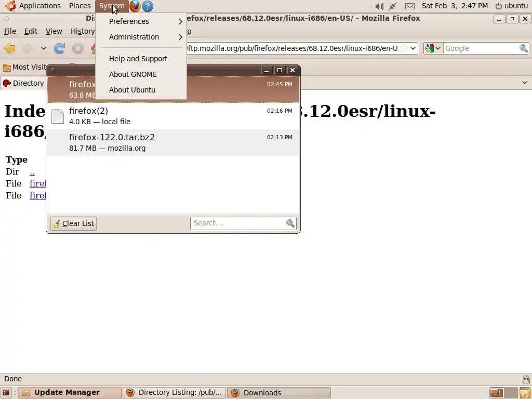Expand the tab list chevron
This screenshot has height=399, width=532.
[x=525, y=83]
